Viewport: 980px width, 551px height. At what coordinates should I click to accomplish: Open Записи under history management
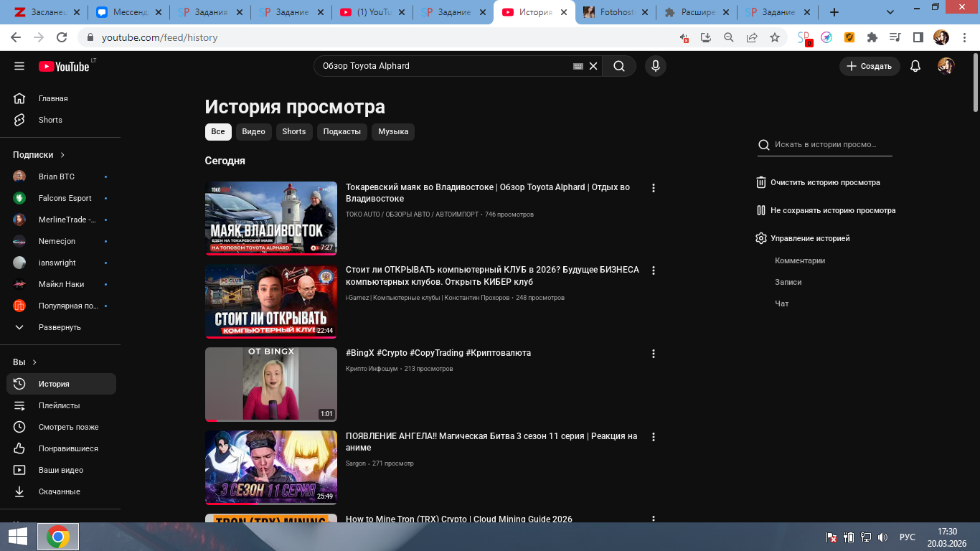coord(788,282)
